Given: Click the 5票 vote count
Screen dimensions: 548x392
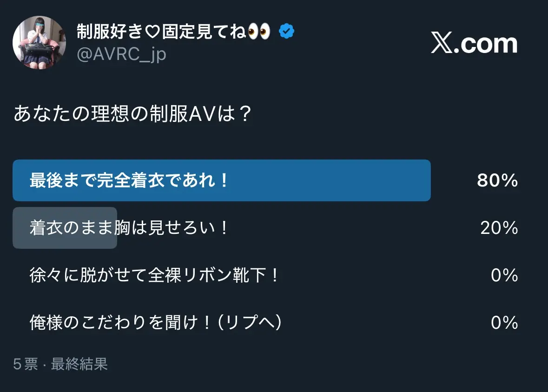Looking at the screenshot, I should [x=26, y=364].
